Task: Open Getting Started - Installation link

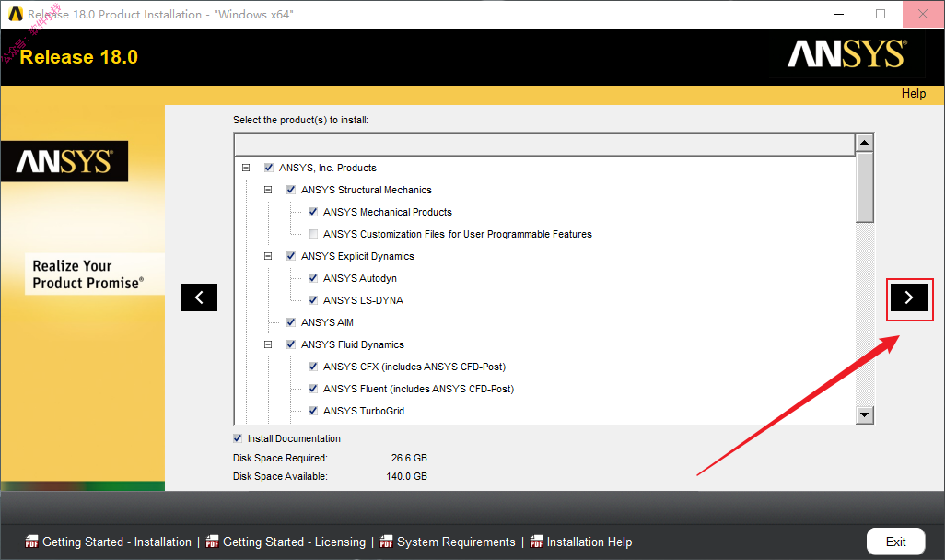Action: pos(117,542)
